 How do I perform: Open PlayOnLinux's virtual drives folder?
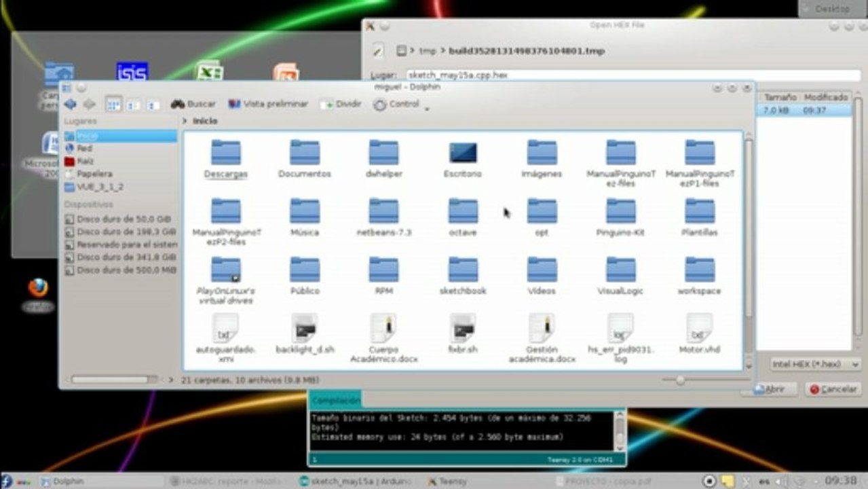pos(225,280)
